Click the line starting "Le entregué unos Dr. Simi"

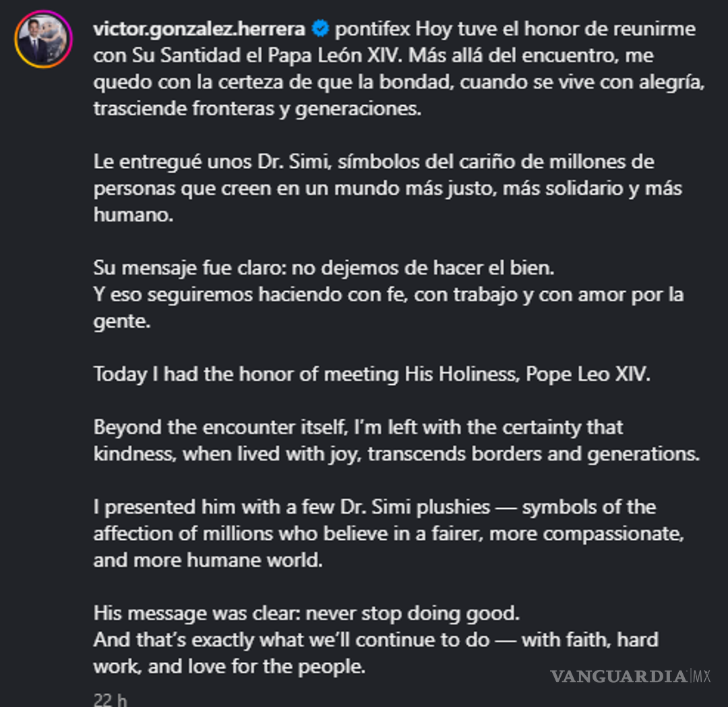tap(374, 162)
